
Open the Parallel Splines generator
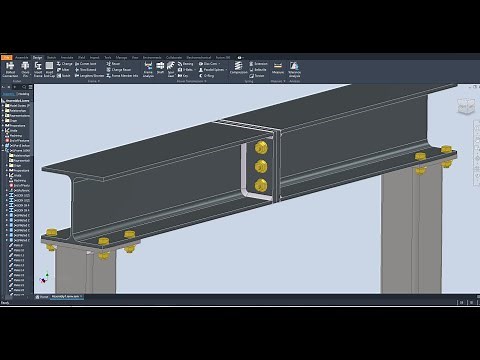point(211,70)
